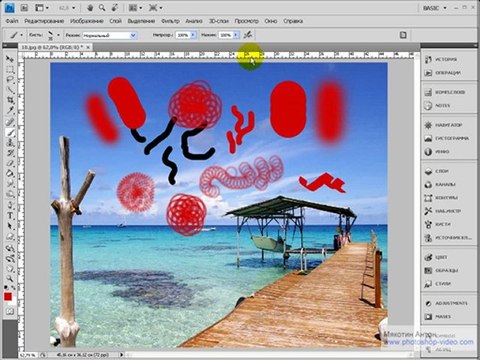480x360 pixels.
Task: Open the Файл menu
Action: click(12, 21)
